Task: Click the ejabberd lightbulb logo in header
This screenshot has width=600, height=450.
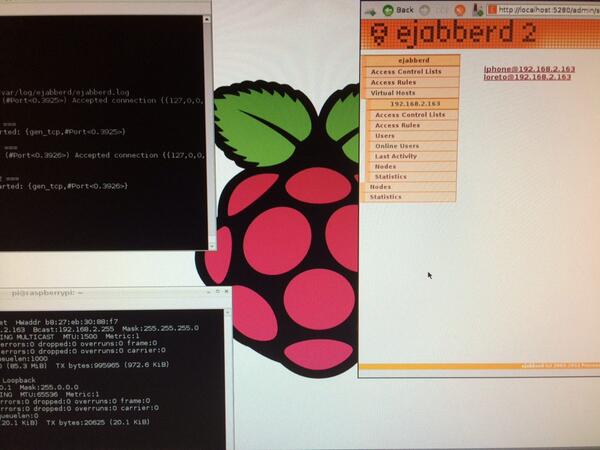Action: 380,34
